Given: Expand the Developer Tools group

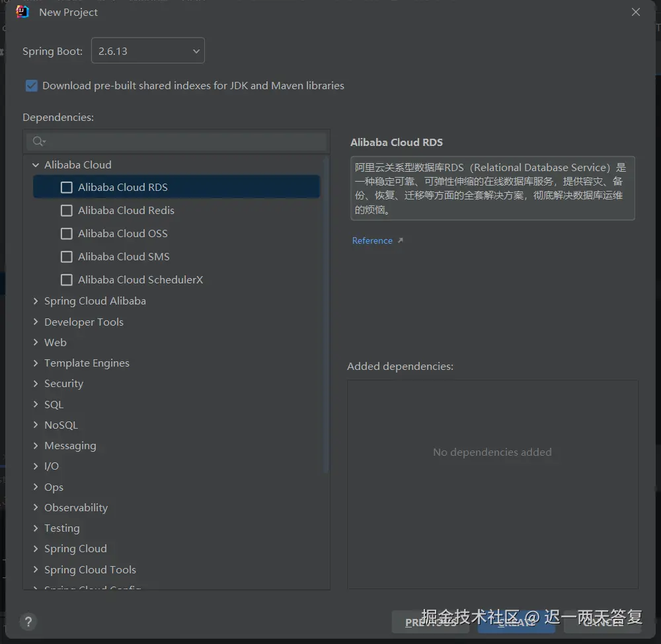Looking at the screenshot, I should (36, 322).
